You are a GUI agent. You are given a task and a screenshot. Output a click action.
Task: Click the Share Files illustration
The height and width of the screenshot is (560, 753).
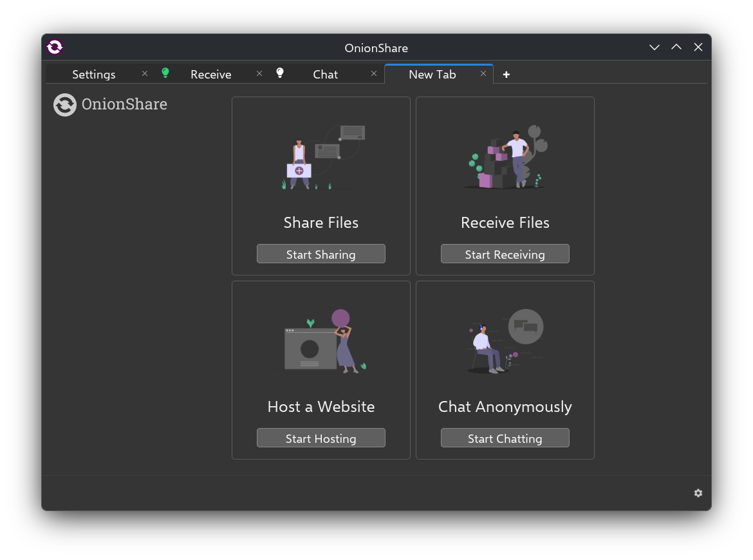point(322,157)
